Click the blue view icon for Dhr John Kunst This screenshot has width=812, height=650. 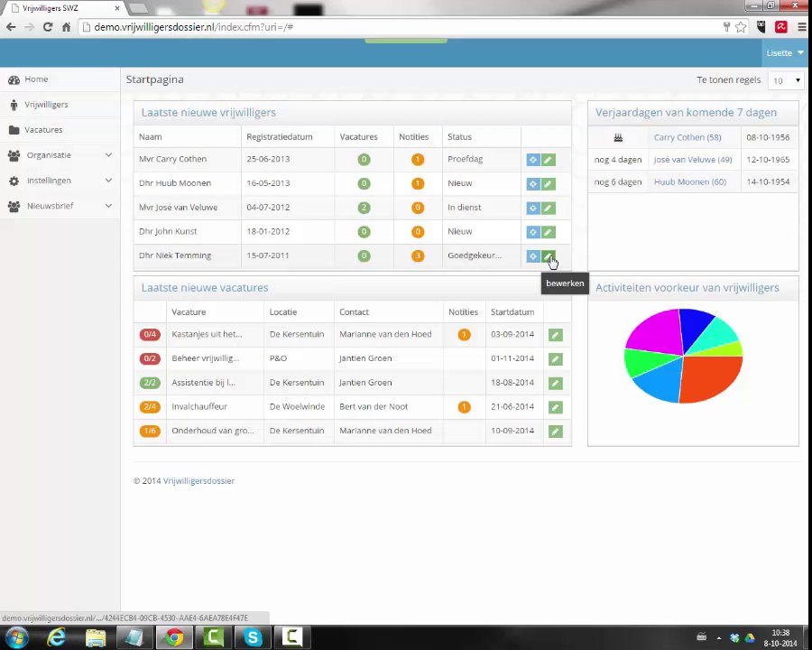coord(533,232)
